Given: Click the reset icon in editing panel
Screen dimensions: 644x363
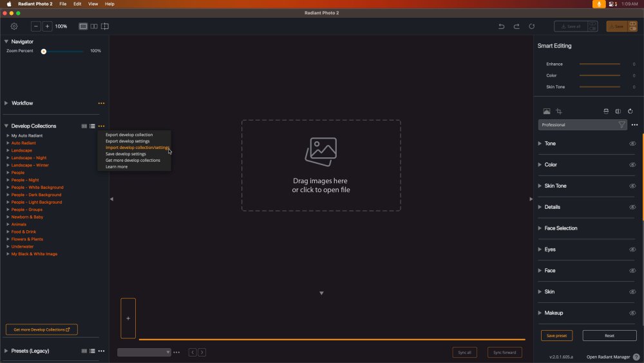Looking at the screenshot, I should pyautogui.click(x=630, y=112).
